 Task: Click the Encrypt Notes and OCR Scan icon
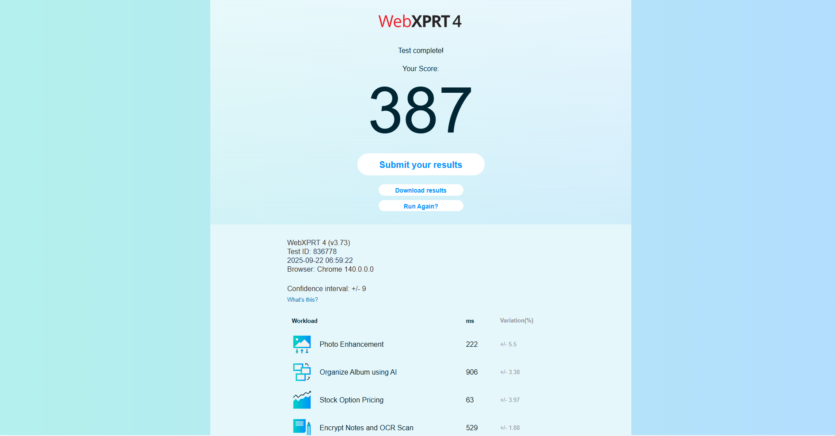coord(301,427)
